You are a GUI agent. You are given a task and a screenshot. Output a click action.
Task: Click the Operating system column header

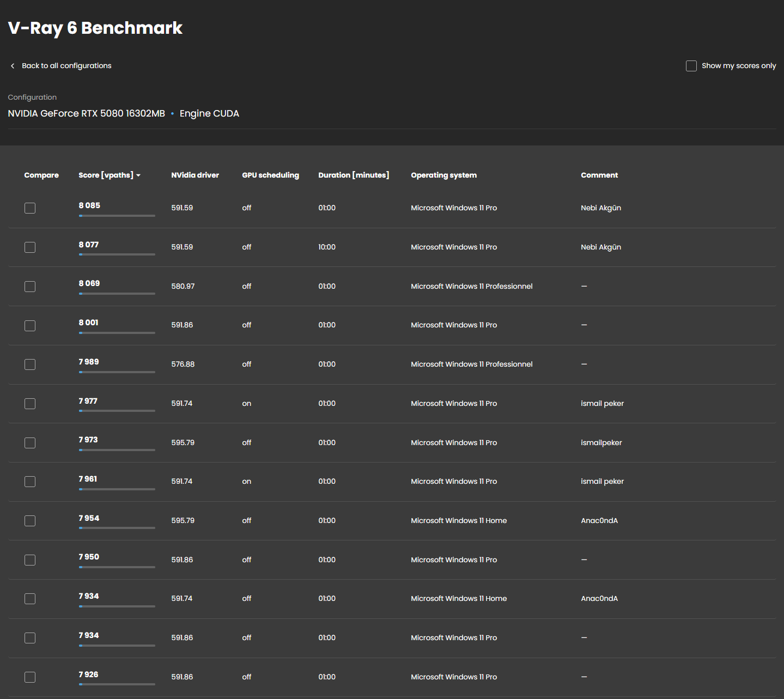pos(444,175)
